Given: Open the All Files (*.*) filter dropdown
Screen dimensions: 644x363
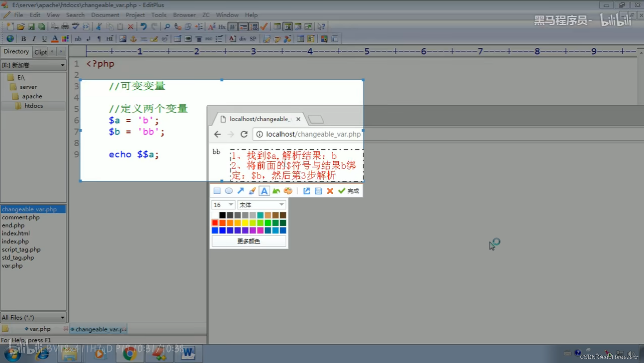Looking at the screenshot, I should (x=33, y=317).
